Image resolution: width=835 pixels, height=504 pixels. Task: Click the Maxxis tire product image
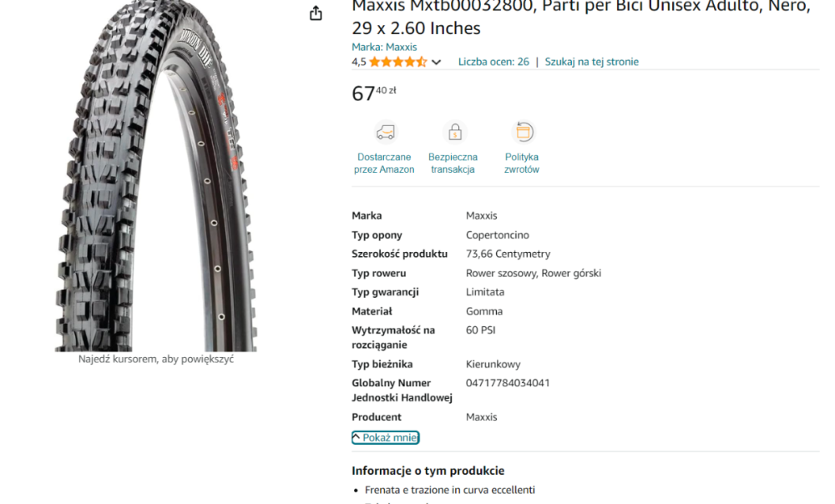tap(156, 175)
